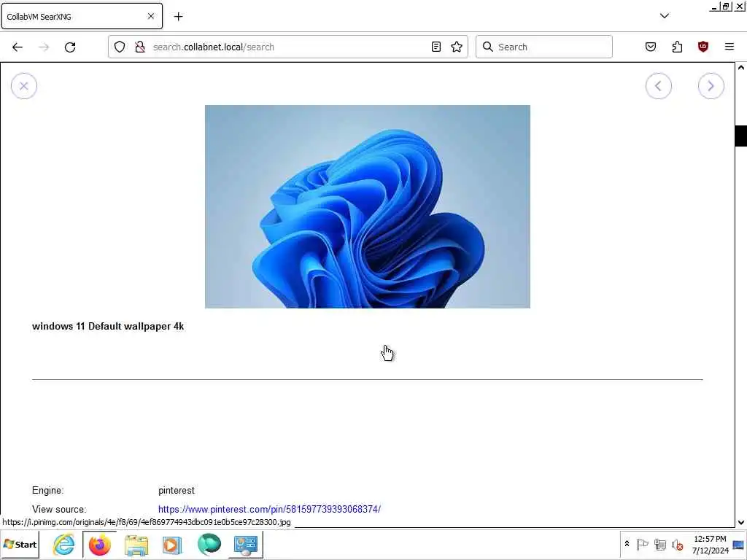Click the Firefox taskbar icon
Image resolution: width=747 pixels, height=560 pixels.
click(99, 544)
